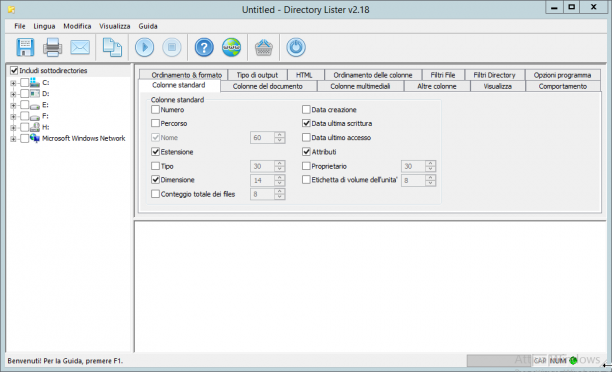This screenshot has height=372, width=612.
Task: Click the power exit toolbar icon
Action: (296, 47)
